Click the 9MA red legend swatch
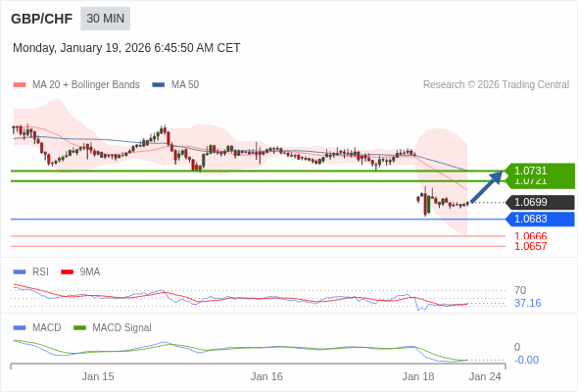 click(67, 272)
